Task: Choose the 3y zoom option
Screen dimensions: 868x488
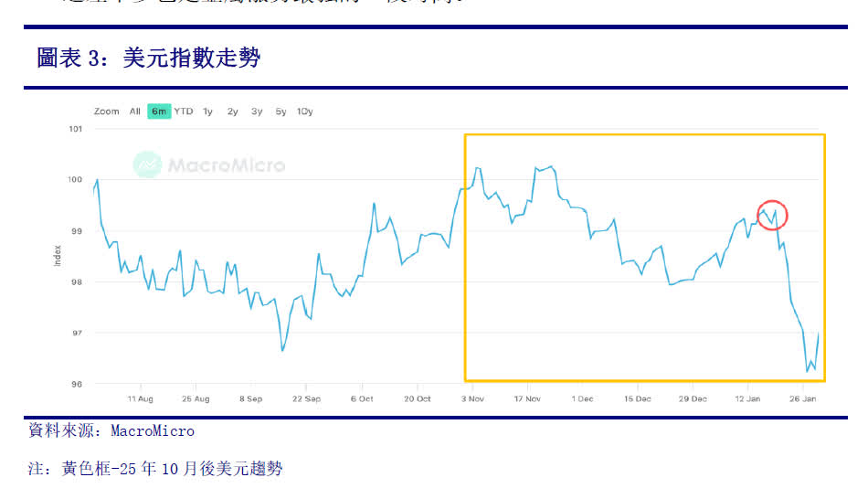Action: [x=257, y=111]
